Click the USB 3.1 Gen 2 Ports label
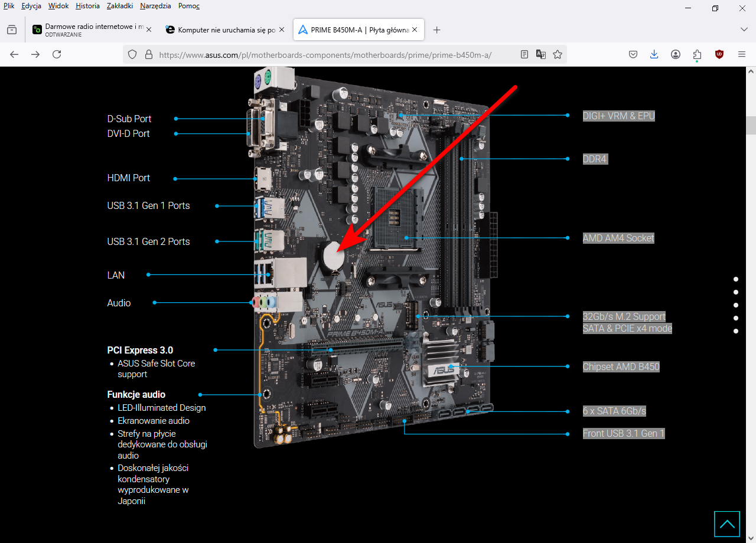The height and width of the screenshot is (543, 756). [x=148, y=241]
